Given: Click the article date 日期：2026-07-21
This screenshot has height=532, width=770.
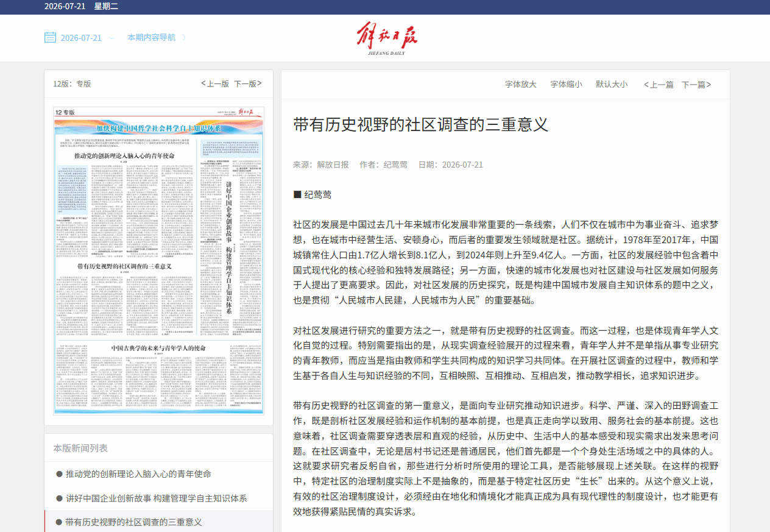Looking at the screenshot, I should point(451,165).
